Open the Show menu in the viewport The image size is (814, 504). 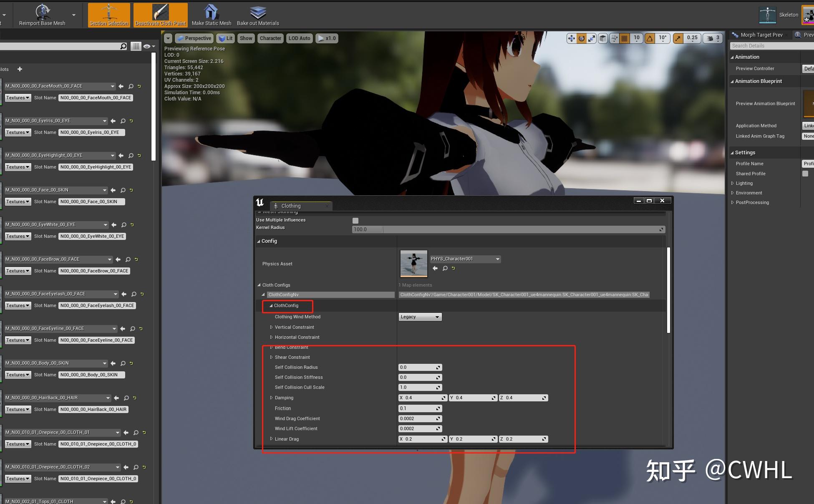point(246,38)
